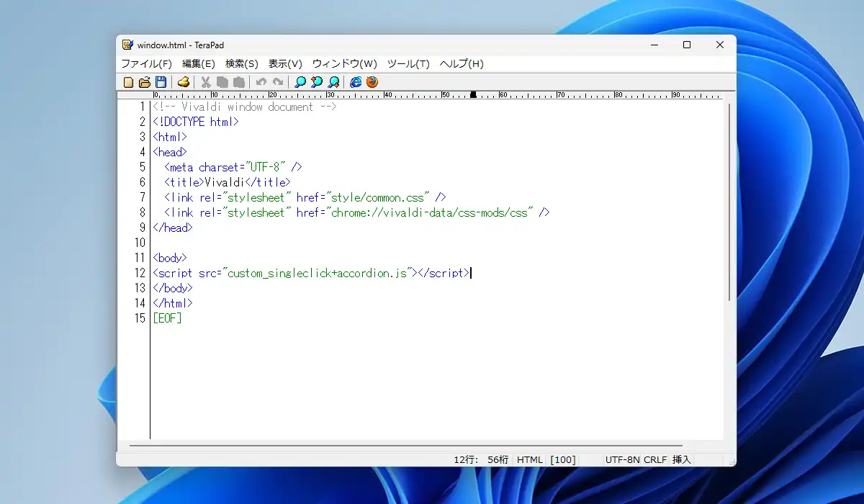The height and width of the screenshot is (504, 864).
Task: Open the ウィンドウ(W) menu
Action: coord(345,63)
